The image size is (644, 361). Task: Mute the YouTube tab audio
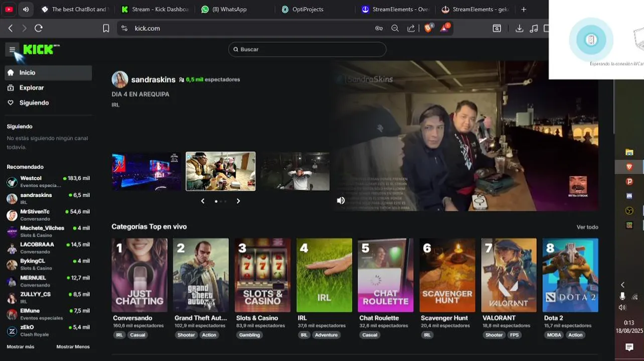click(x=26, y=9)
